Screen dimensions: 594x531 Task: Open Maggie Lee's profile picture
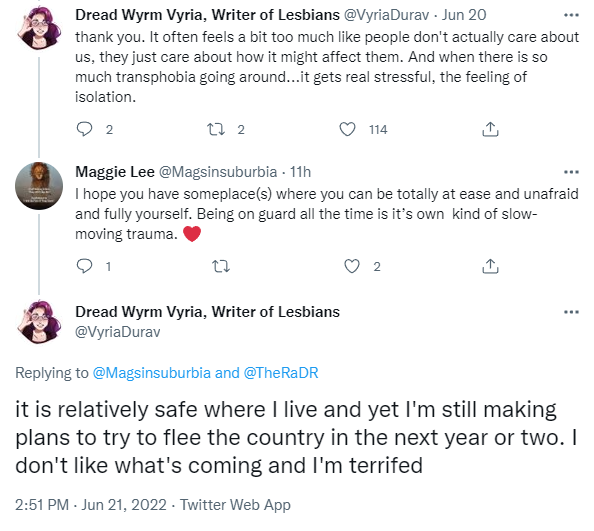point(39,186)
